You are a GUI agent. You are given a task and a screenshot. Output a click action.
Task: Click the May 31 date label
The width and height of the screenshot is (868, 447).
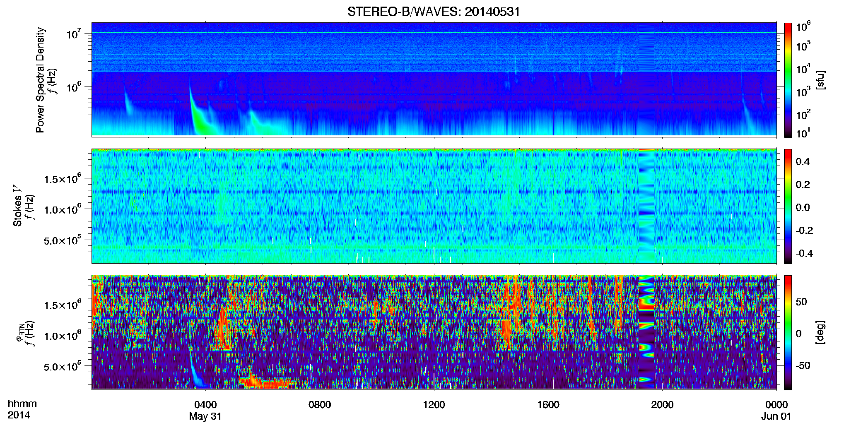point(205,416)
